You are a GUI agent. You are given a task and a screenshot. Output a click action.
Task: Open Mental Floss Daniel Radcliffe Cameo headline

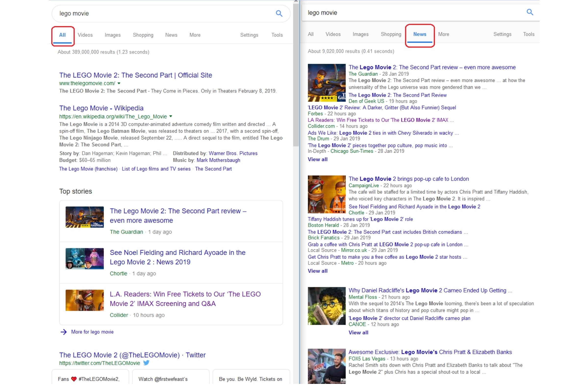430,290
